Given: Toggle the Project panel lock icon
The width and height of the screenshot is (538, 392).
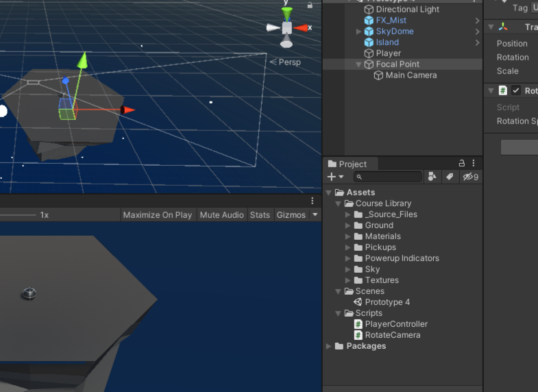Looking at the screenshot, I should tap(462, 163).
